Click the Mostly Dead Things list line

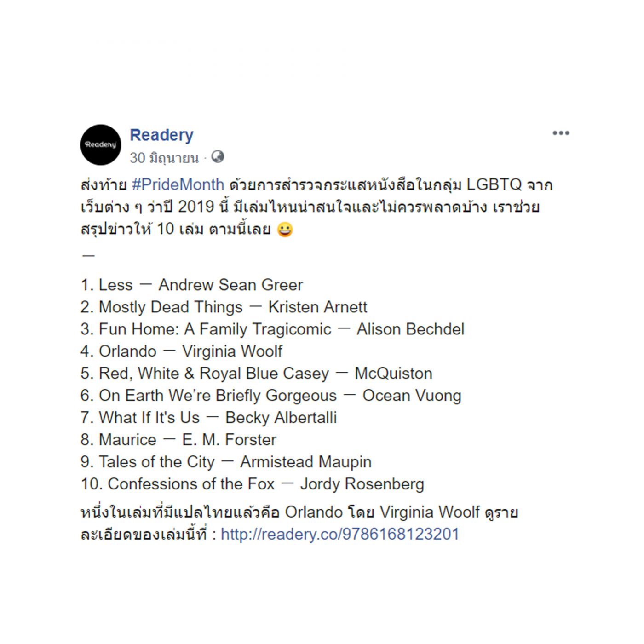(x=224, y=307)
